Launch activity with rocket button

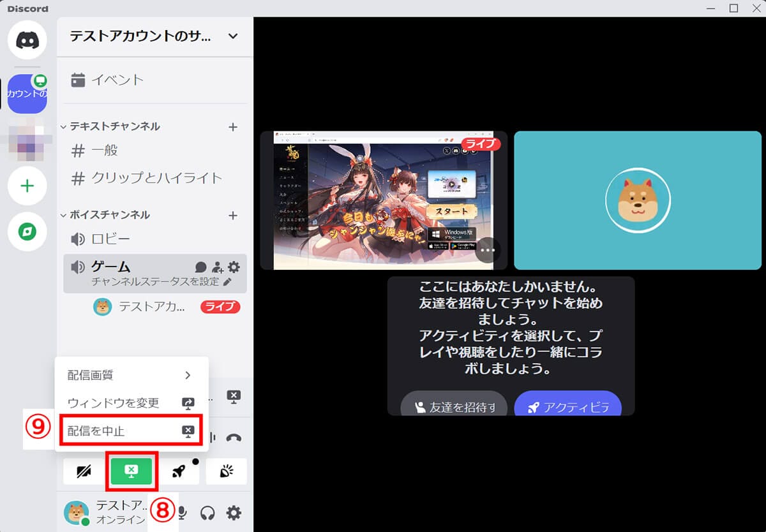[x=179, y=471]
